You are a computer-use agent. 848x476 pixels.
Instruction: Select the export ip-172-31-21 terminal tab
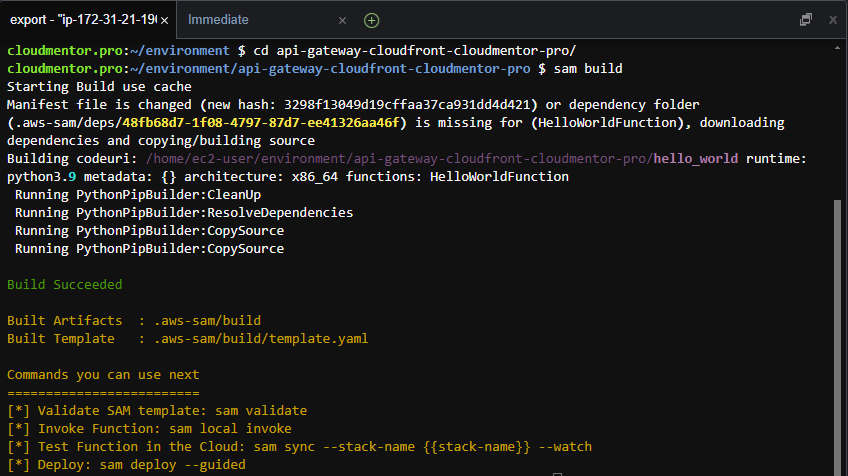coord(80,20)
